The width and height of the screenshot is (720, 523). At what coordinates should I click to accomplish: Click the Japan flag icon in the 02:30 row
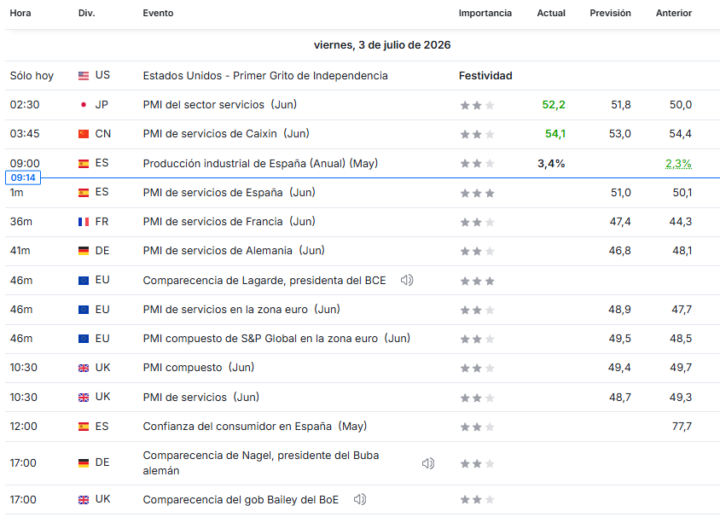83,105
